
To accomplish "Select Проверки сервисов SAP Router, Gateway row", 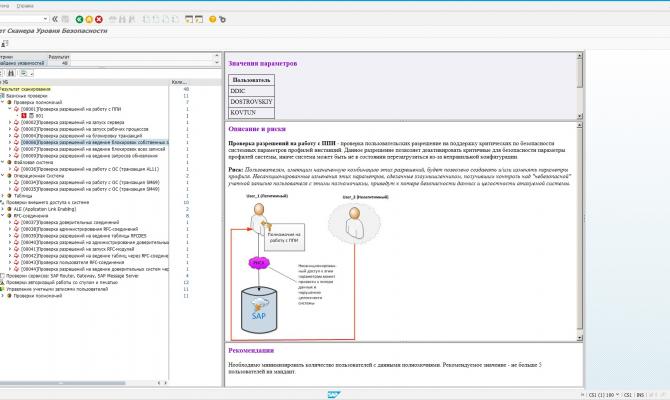I will (72, 276).
